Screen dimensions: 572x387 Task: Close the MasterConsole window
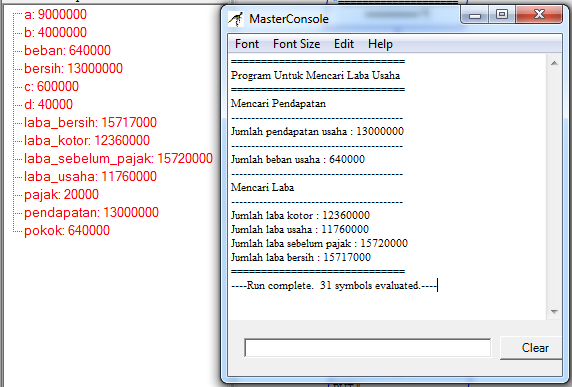(x=539, y=15)
